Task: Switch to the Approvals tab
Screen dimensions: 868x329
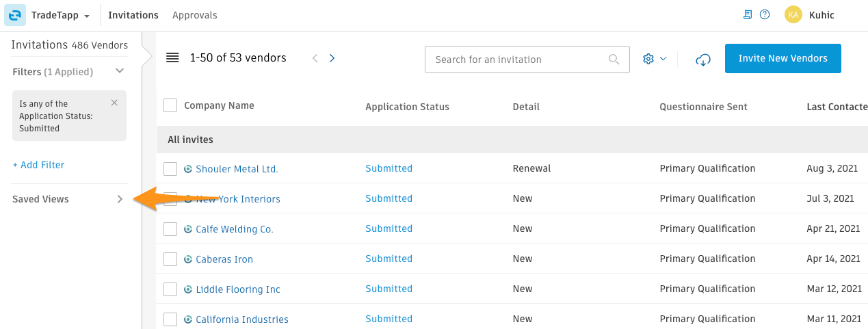Action: point(195,15)
